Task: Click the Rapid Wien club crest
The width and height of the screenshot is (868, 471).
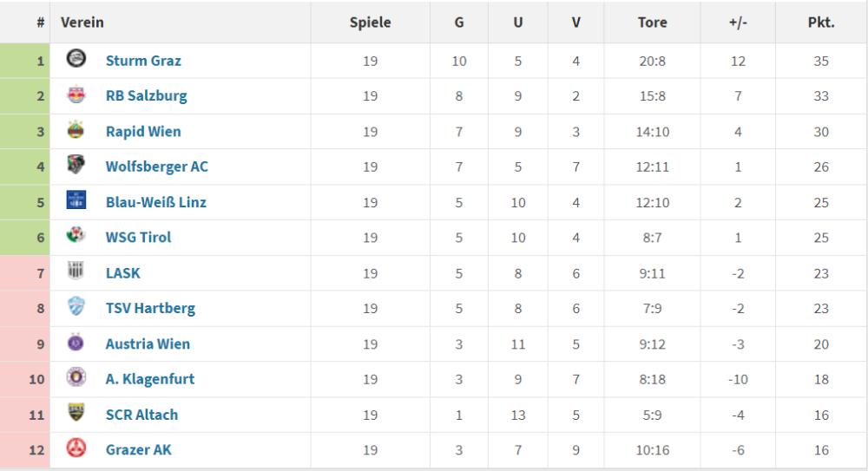Action: (76, 131)
